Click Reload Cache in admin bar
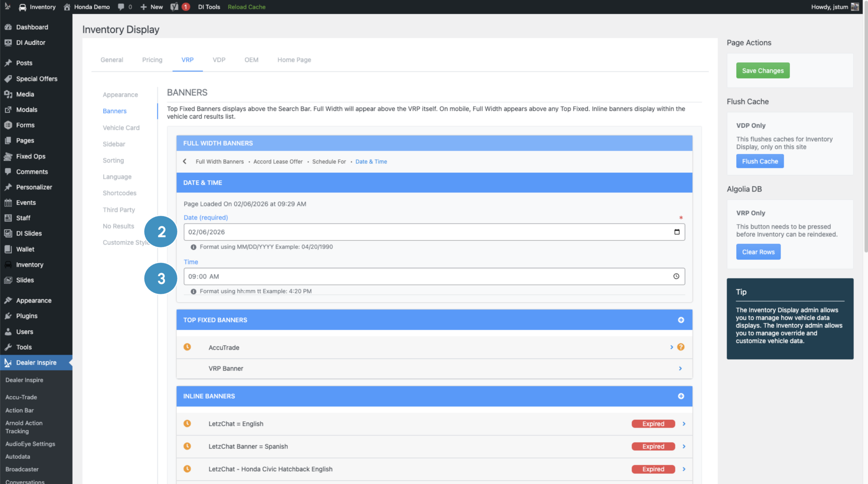The width and height of the screenshot is (868, 484). pyautogui.click(x=246, y=7)
